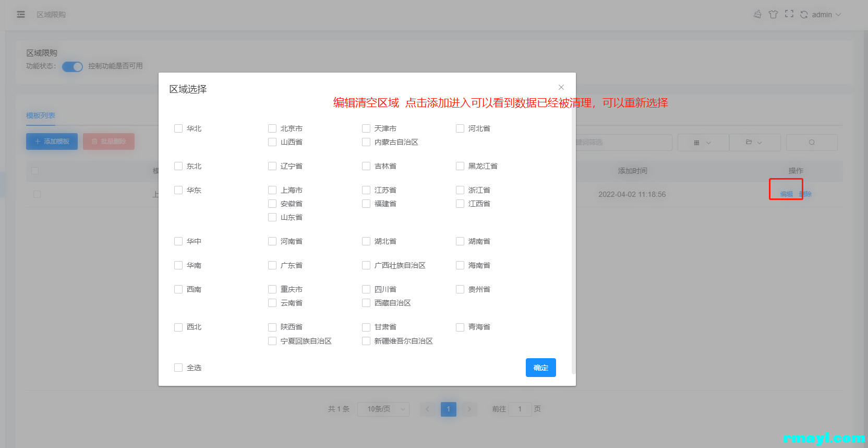Open the column grid display dropdown
The height and width of the screenshot is (448, 868).
click(703, 143)
